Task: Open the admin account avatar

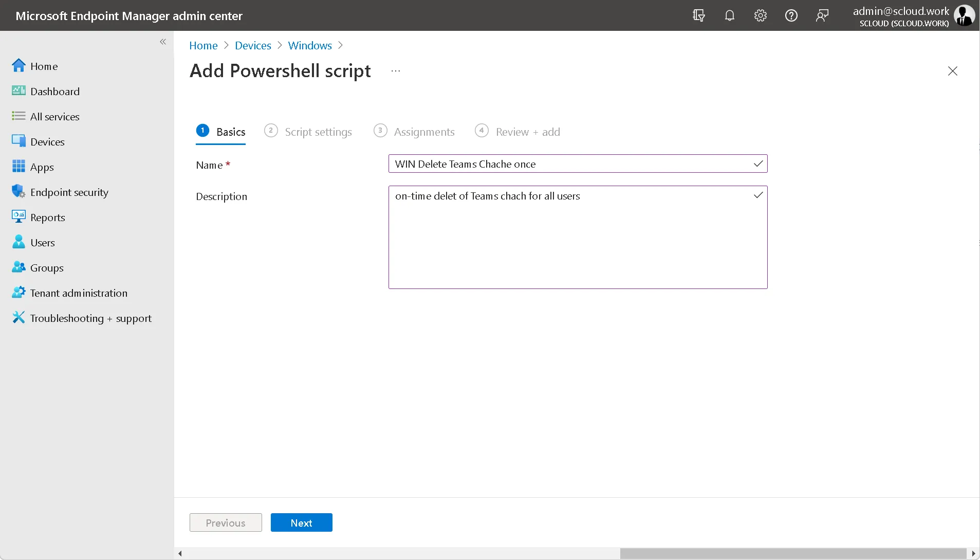Action: click(964, 15)
